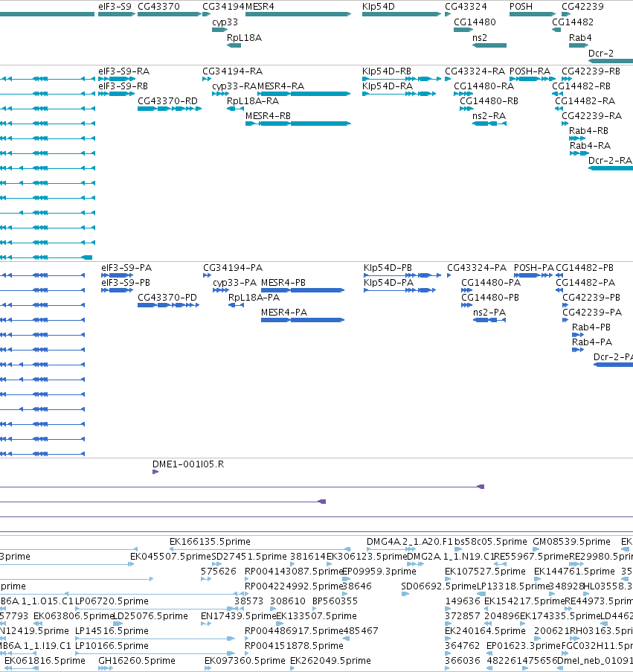Image resolution: width=633 pixels, height=672 pixels.
Task: Select the EN17439.5prime EST label
Action: [x=238, y=616]
